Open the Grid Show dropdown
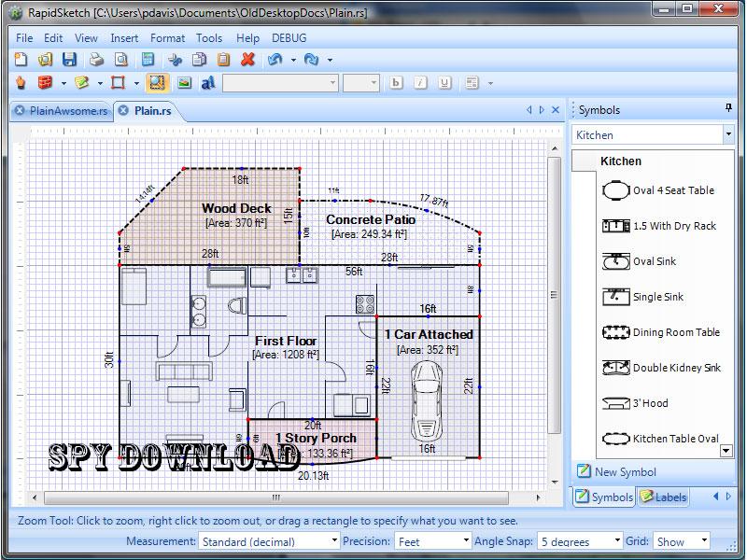This screenshot has width=747, height=560. coord(682,541)
